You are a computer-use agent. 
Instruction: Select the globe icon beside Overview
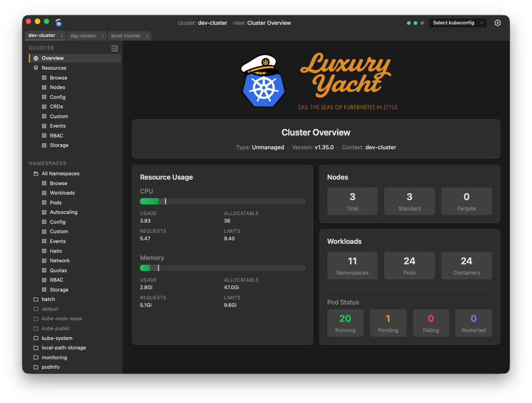pos(36,58)
